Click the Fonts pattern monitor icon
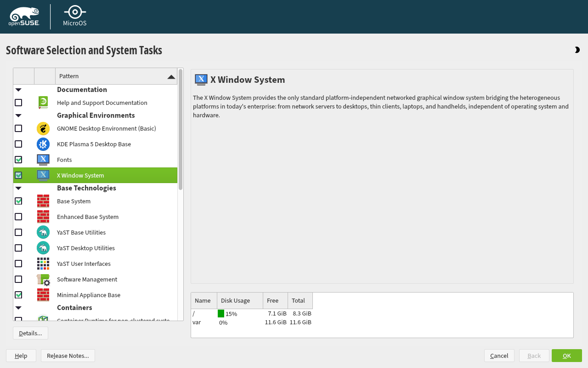Image resolution: width=588 pixels, height=368 pixels. coord(43,160)
